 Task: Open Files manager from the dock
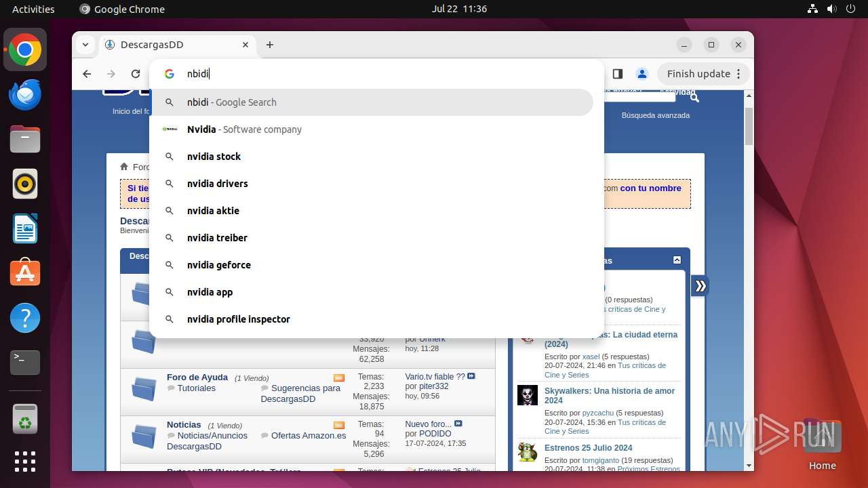coord(25,140)
